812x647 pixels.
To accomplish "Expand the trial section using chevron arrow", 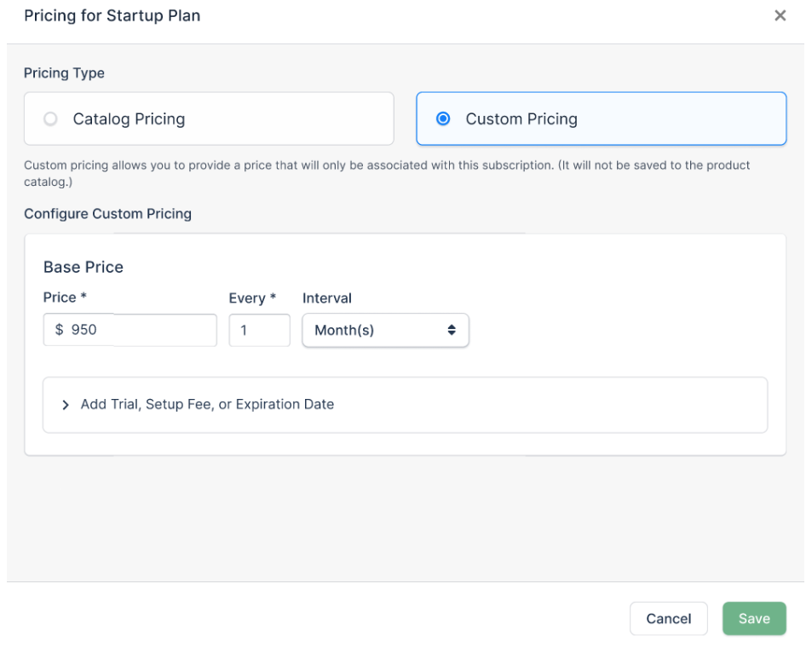I will pos(66,405).
